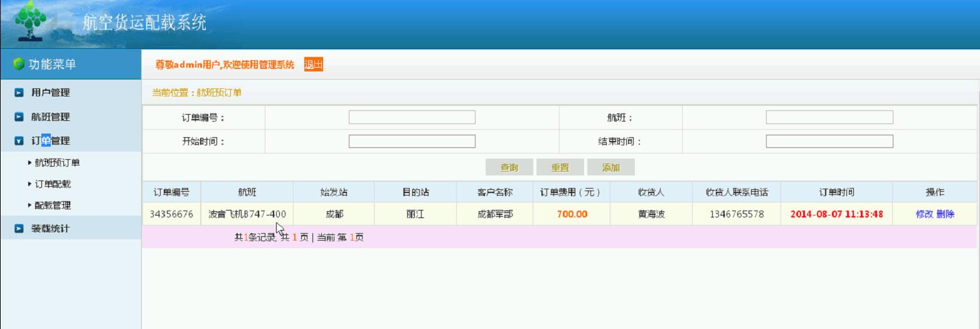The height and width of the screenshot is (329, 980).
Task: Expand the 航班管理 arrow icon
Action: 19,117
